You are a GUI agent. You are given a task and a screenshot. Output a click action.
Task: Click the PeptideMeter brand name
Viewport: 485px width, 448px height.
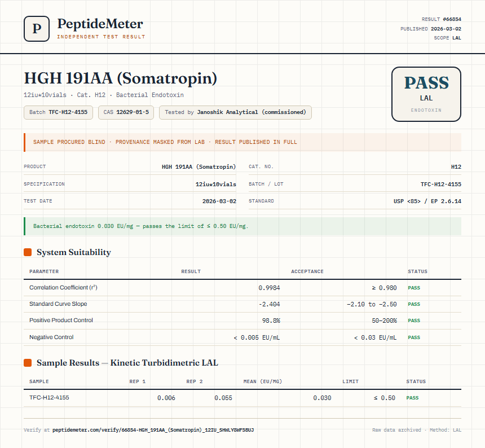click(x=100, y=24)
